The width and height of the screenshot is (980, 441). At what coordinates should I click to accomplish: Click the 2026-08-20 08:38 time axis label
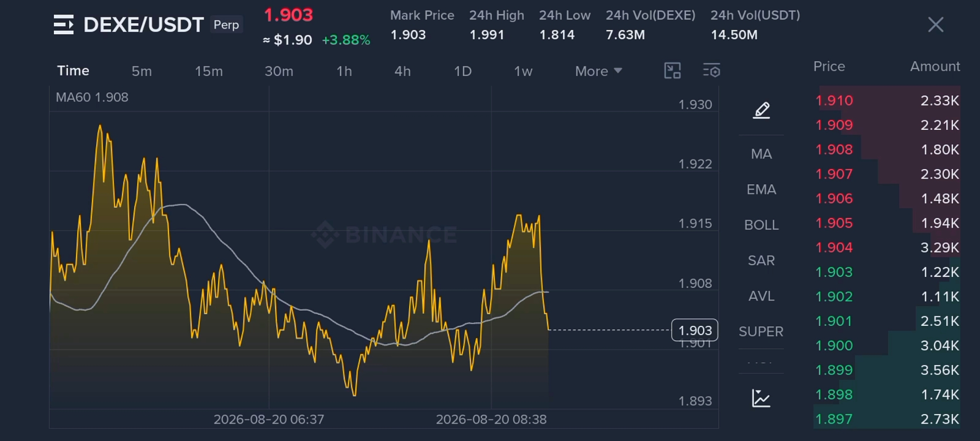(491, 420)
